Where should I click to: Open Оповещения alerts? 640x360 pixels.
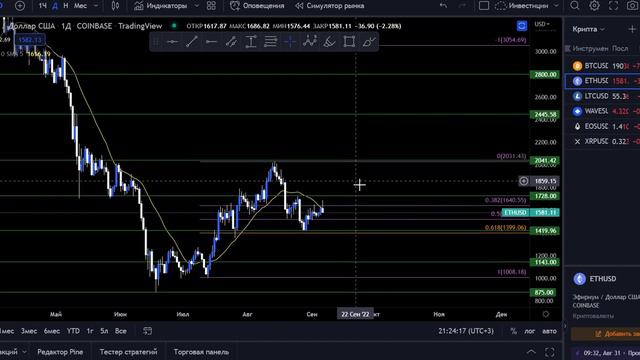click(257, 6)
